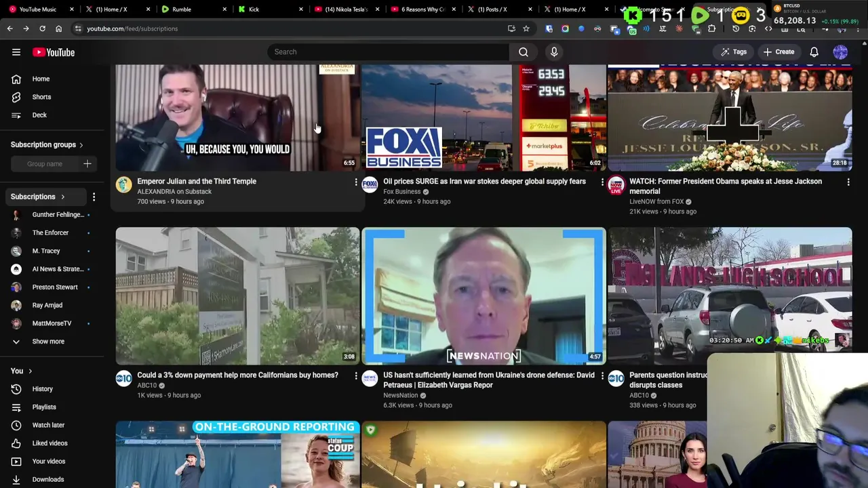Reload the page in browser toolbar

click(x=42, y=28)
